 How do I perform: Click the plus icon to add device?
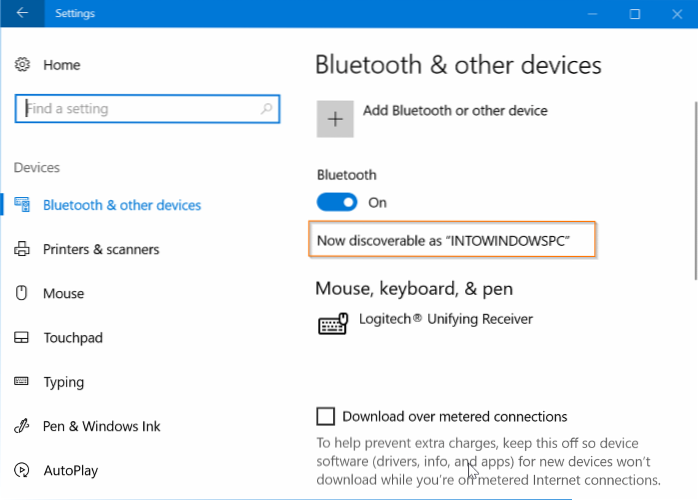coord(335,118)
